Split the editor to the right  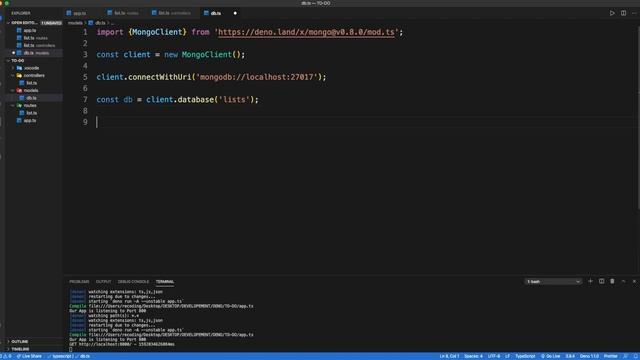pos(623,13)
